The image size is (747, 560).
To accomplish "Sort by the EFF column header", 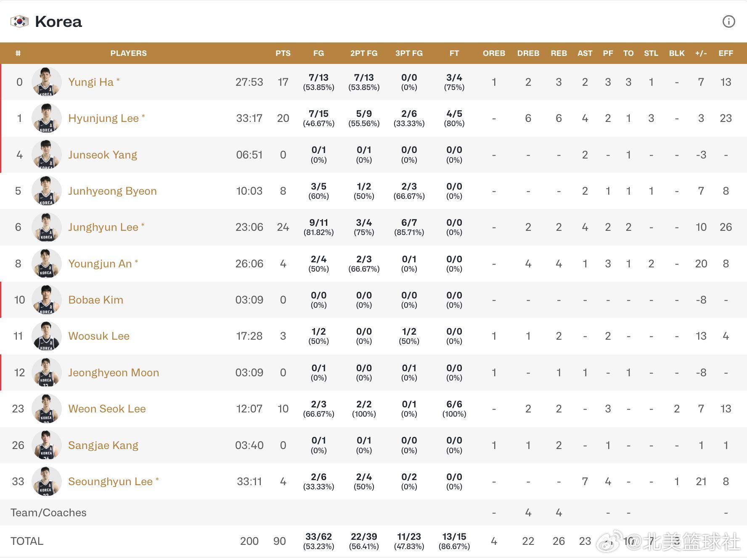I will point(726,53).
